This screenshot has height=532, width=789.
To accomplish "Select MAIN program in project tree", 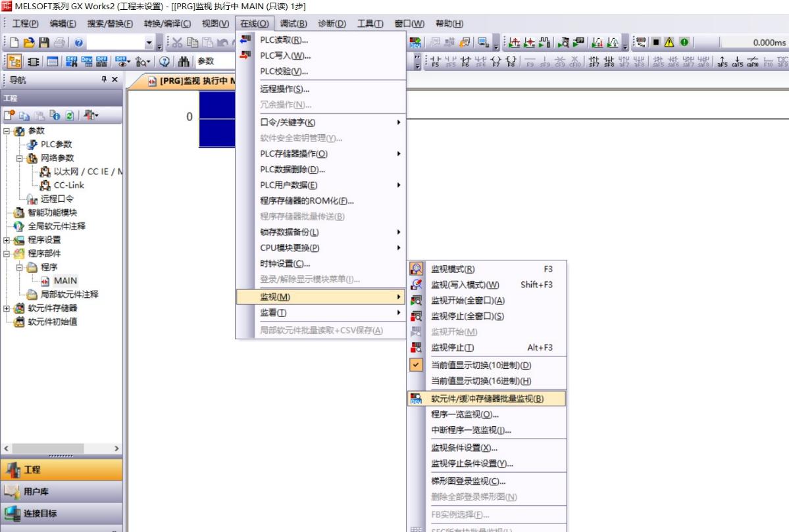I will coord(65,281).
